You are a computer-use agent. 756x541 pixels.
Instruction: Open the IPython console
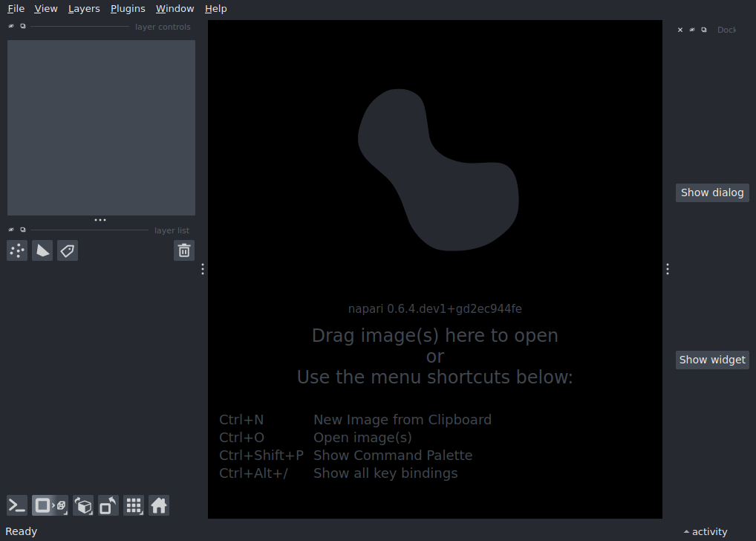[17, 506]
